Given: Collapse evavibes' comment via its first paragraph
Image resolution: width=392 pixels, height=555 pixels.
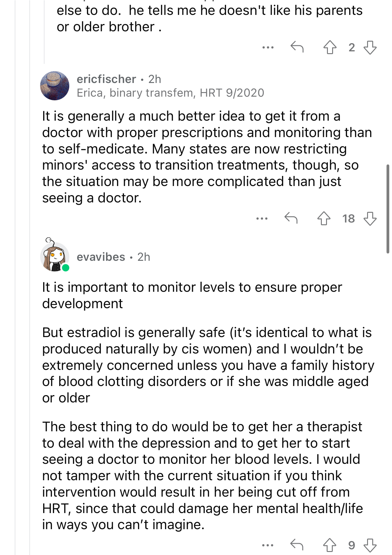Looking at the screenshot, I should (x=192, y=295).
